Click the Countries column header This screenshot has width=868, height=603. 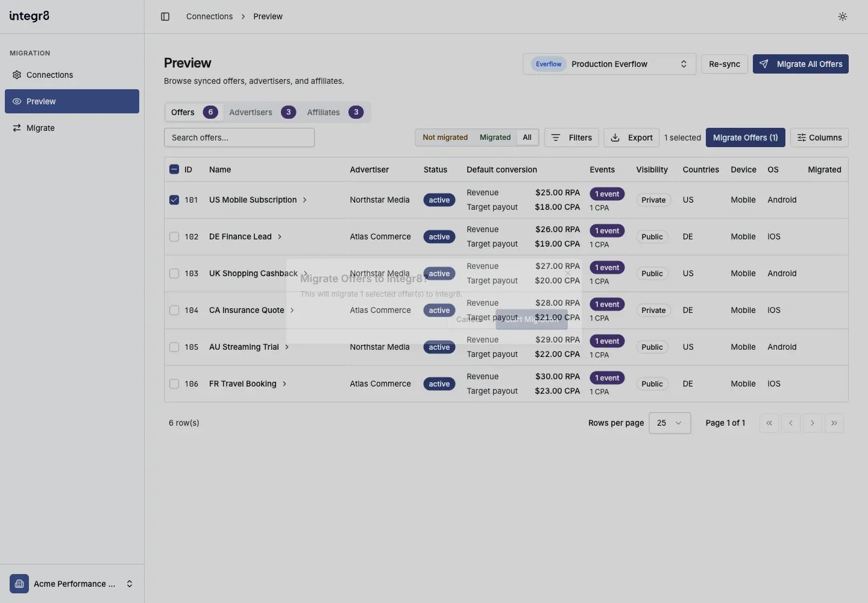tap(700, 169)
